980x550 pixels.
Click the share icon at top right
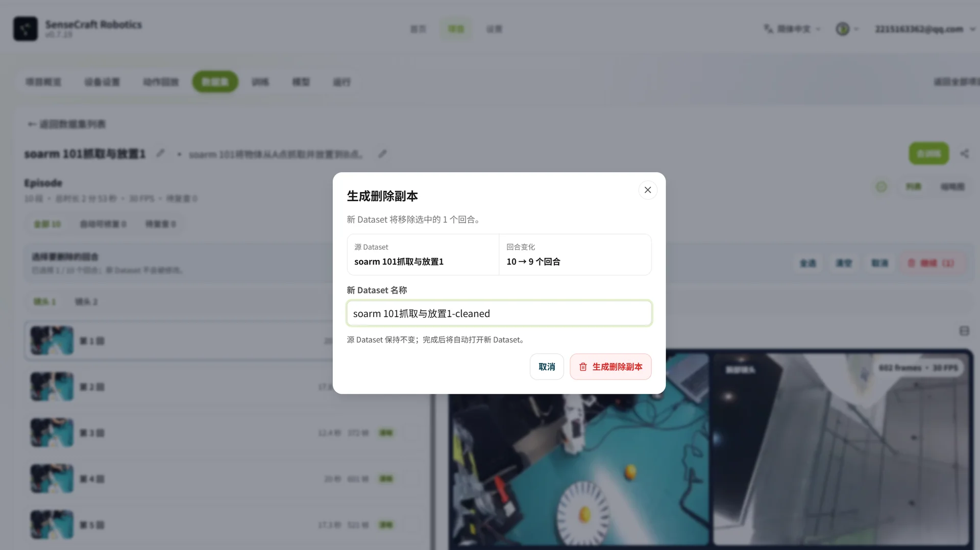[964, 153]
